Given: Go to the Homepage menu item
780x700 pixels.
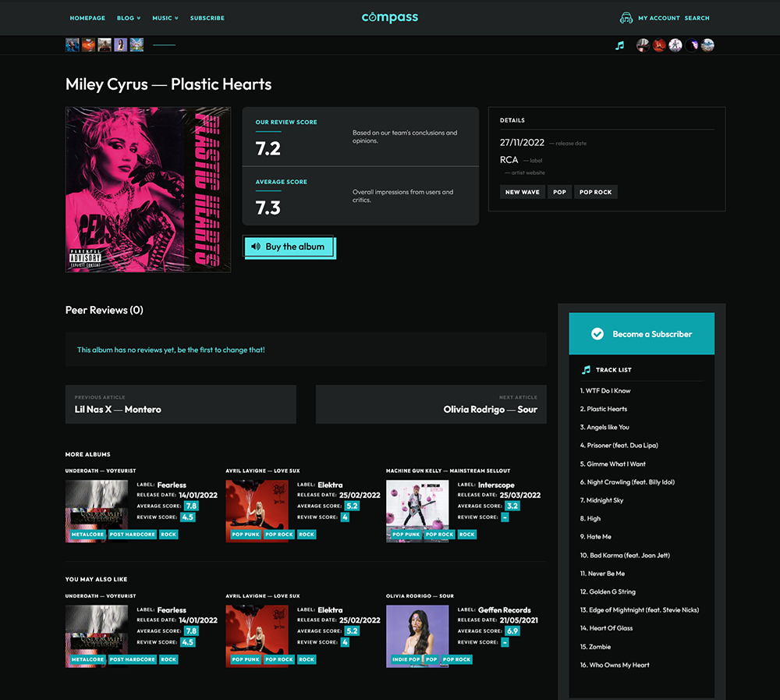Looking at the screenshot, I should (x=87, y=18).
